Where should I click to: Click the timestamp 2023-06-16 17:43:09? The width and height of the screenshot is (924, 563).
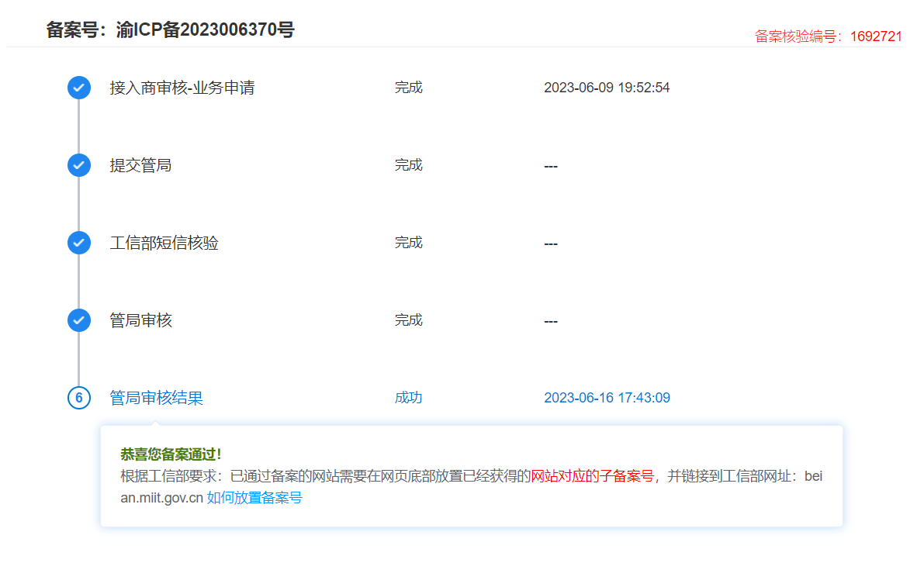tap(607, 398)
